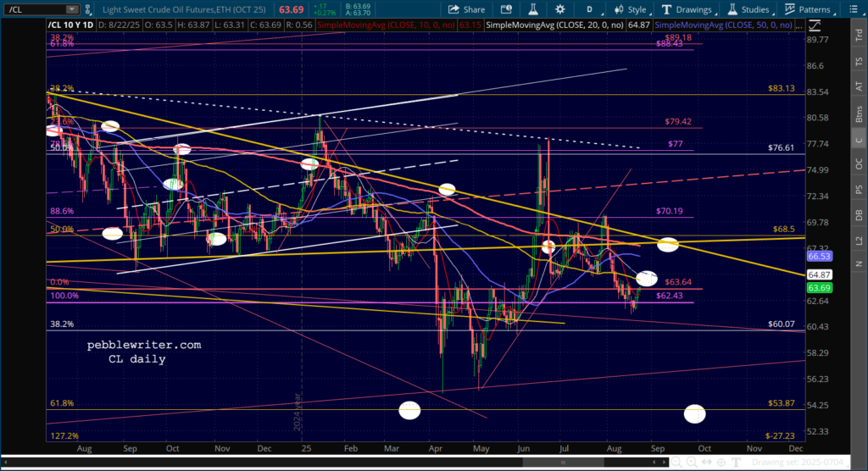Open chart settings gear icon
The width and height of the screenshot is (868, 471).
560,9
